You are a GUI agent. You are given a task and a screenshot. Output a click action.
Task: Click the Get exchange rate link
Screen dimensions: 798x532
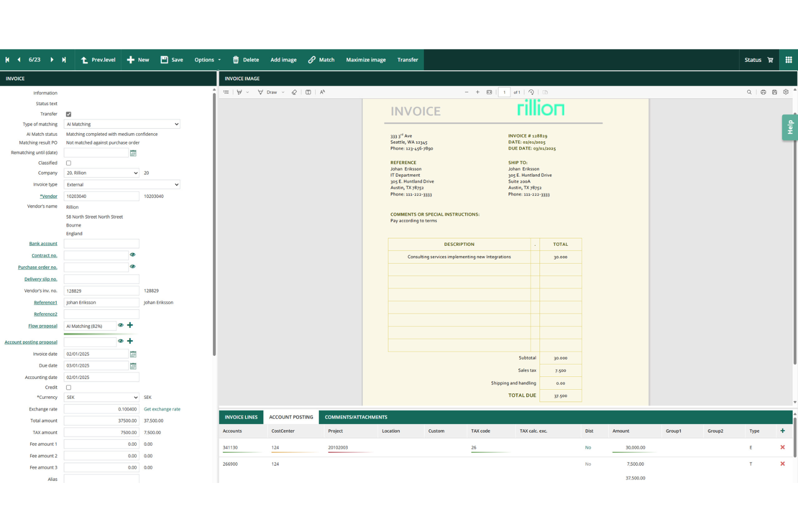click(x=162, y=409)
